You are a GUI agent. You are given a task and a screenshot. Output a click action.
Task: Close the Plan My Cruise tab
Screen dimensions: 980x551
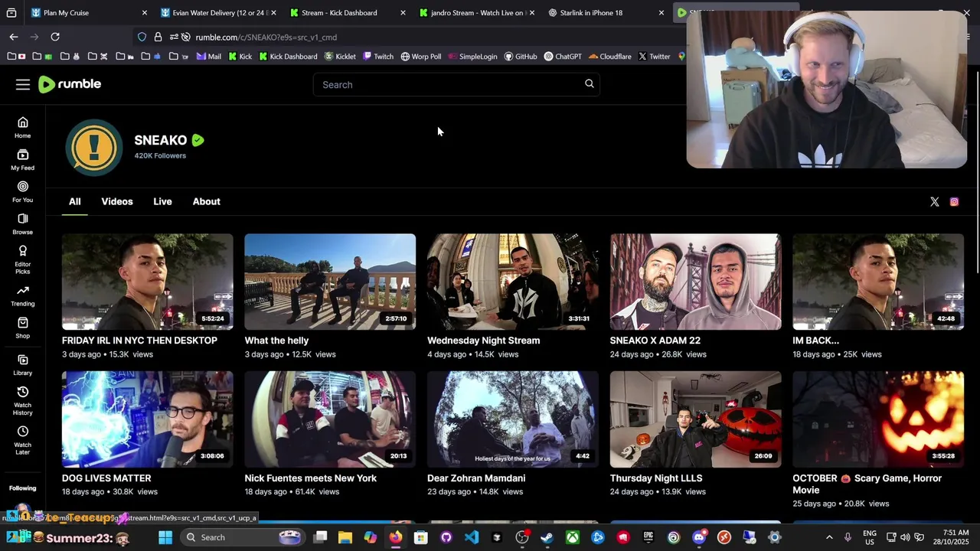[145, 13]
